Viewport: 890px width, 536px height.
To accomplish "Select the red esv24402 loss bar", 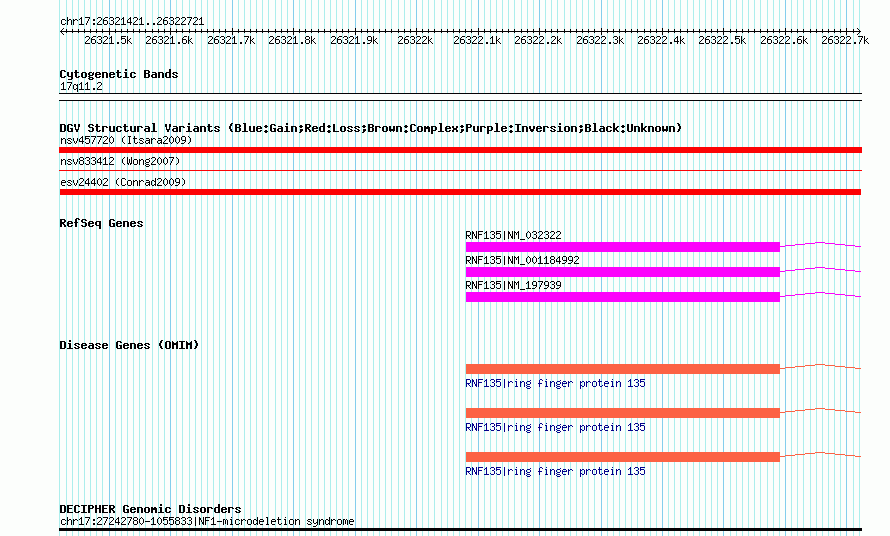I will pyautogui.click(x=460, y=192).
